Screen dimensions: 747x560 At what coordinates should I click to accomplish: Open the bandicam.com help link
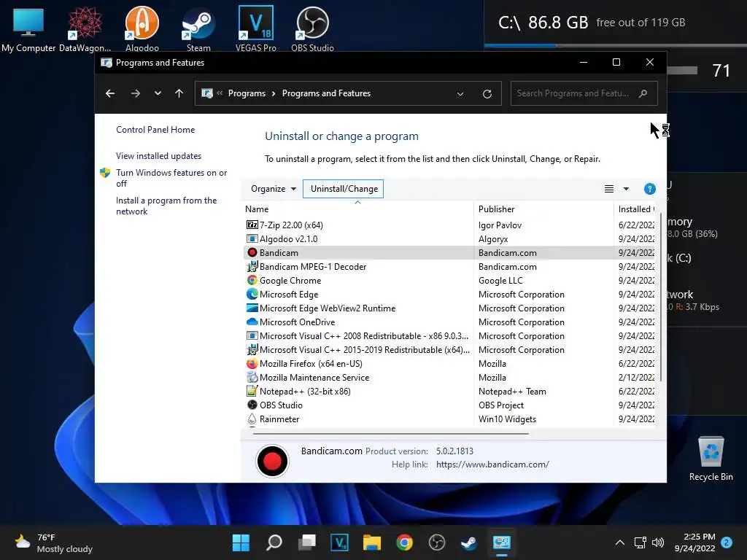492,464
